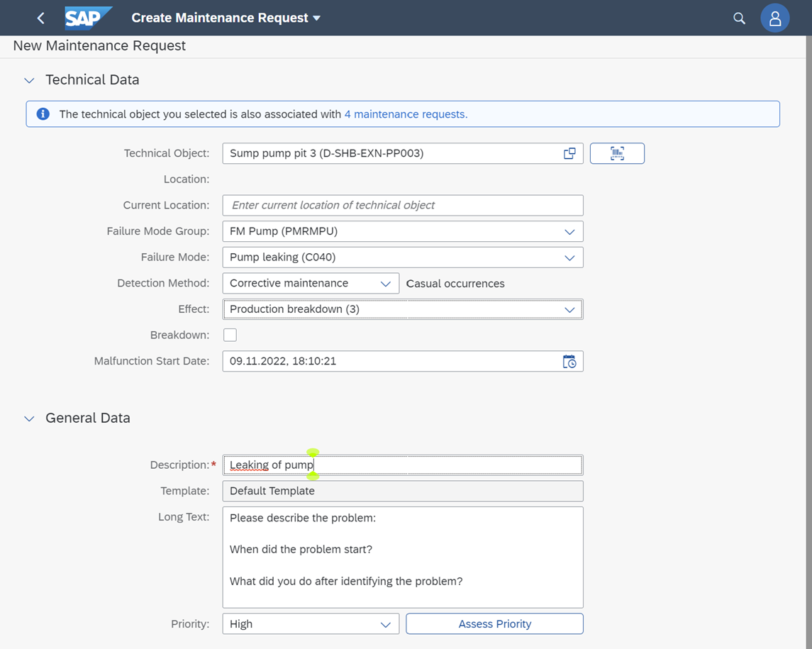812x649 pixels.
Task: Click the New Maintenance Request heading
Action: click(99, 45)
